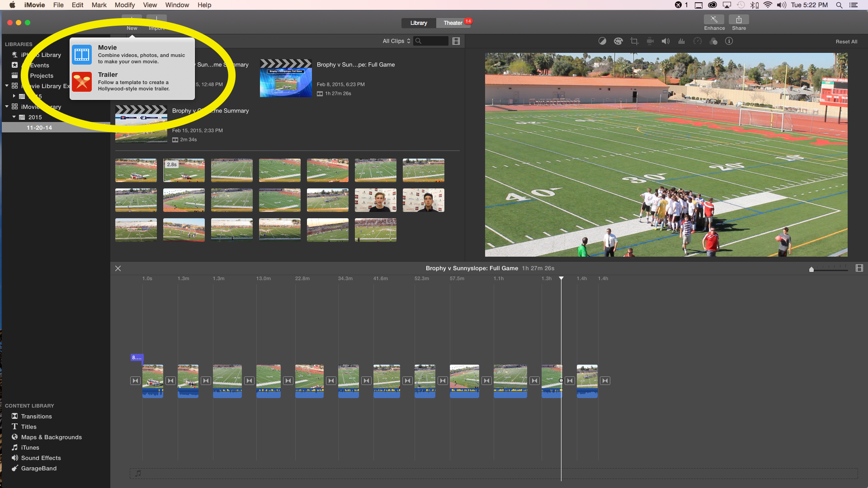Select the first clip in the timeline
Screen dimensions: 868x488
[x=153, y=381]
